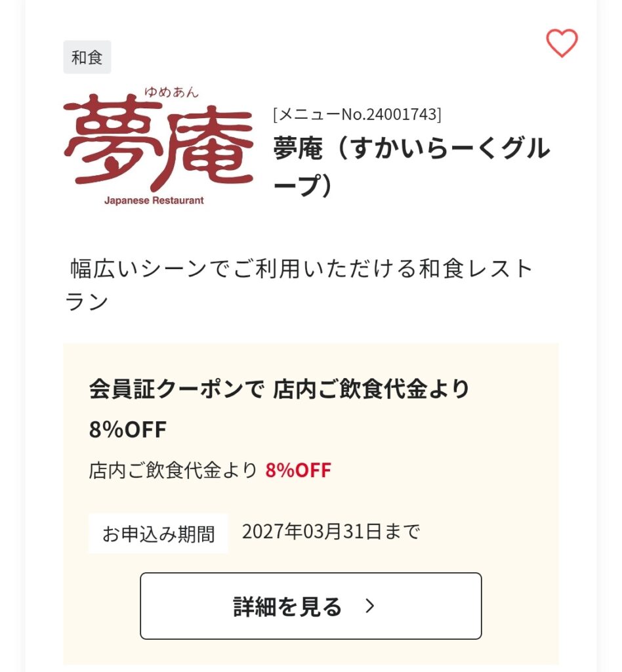Click the deadline 2027年03月31日まで
The image size is (622, 672).
pyautogui.click(x=331, y=532)
